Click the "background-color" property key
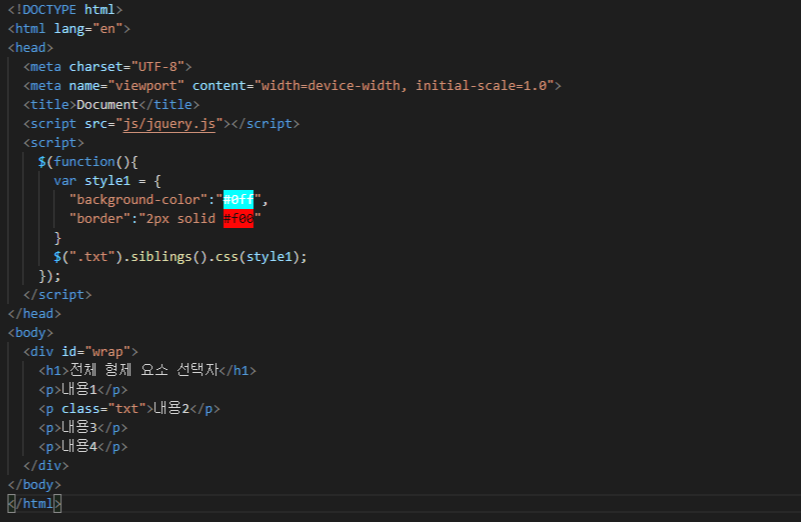Image resolution: width=801 pixels, height=522 pixels. [x=138, y=200]
